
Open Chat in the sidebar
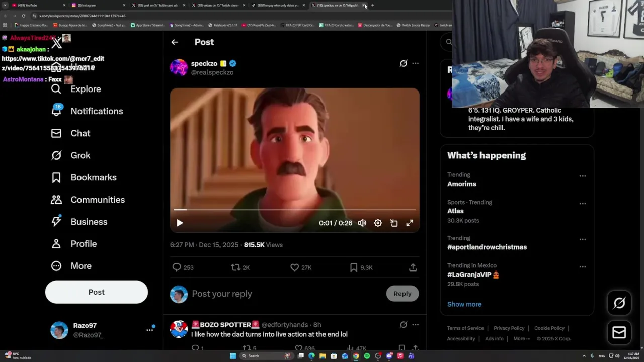coord(70,133)
